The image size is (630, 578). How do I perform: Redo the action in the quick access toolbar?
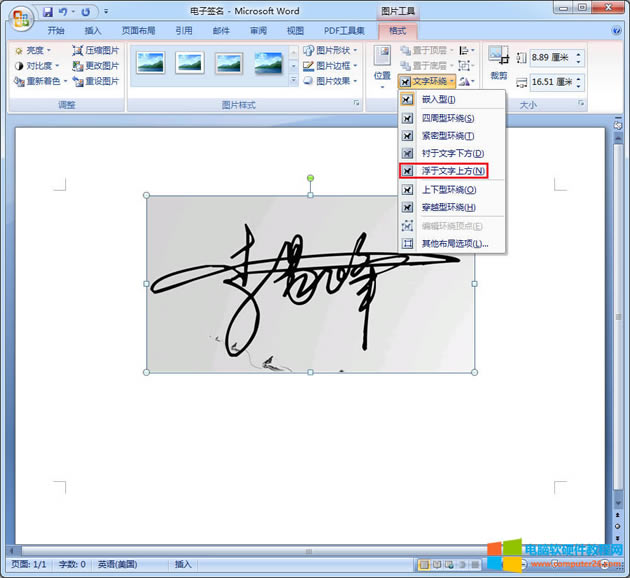pyautogui.click(x=85, y=12)
